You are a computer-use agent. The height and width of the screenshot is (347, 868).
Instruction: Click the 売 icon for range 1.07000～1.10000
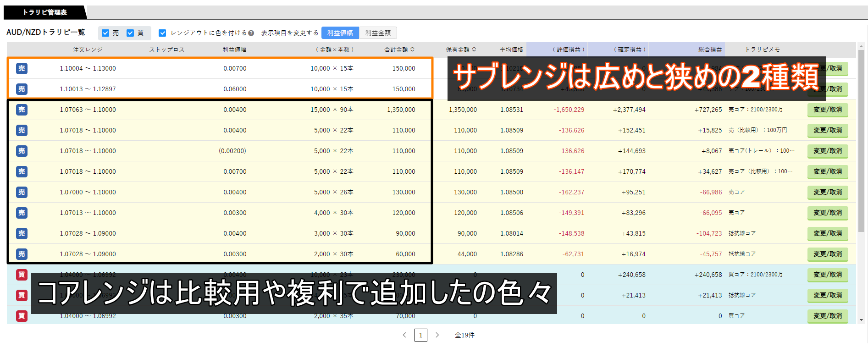(22, 192)
